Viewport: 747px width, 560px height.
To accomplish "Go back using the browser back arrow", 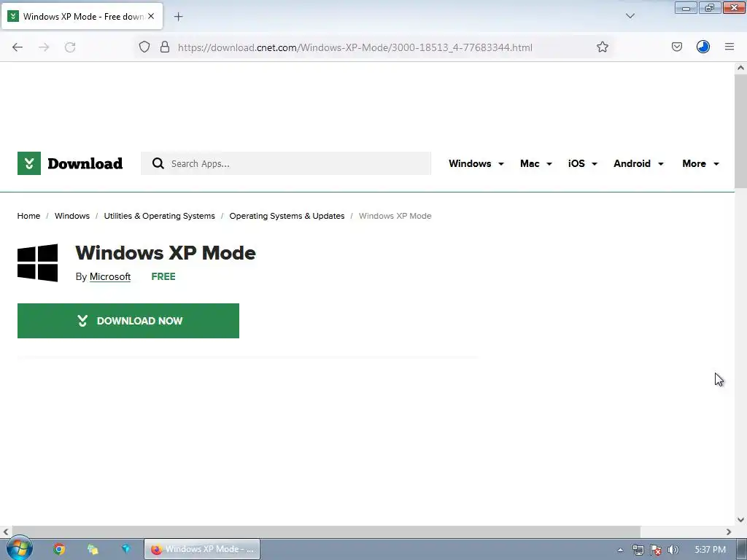I will [x=18, y=47].
